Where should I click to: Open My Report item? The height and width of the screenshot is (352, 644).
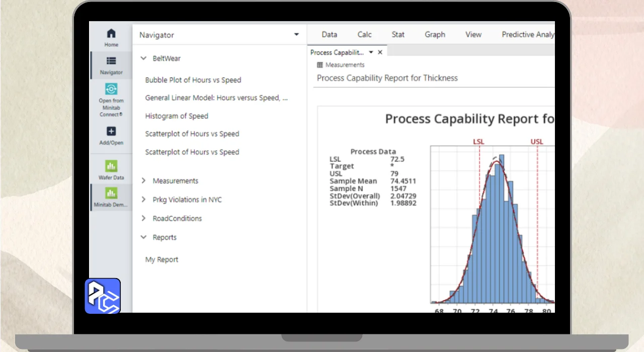tap(162, 259)
